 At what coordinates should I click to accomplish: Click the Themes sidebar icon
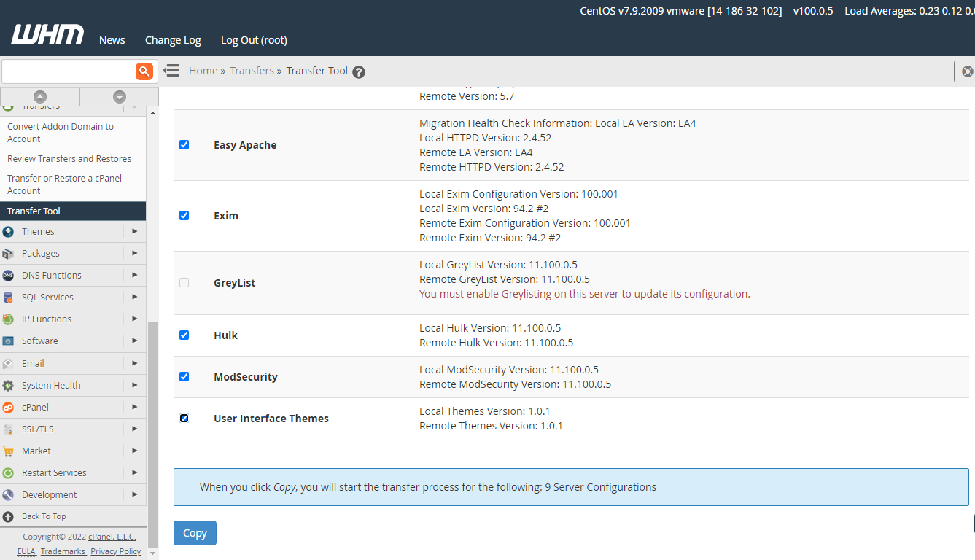8,232
